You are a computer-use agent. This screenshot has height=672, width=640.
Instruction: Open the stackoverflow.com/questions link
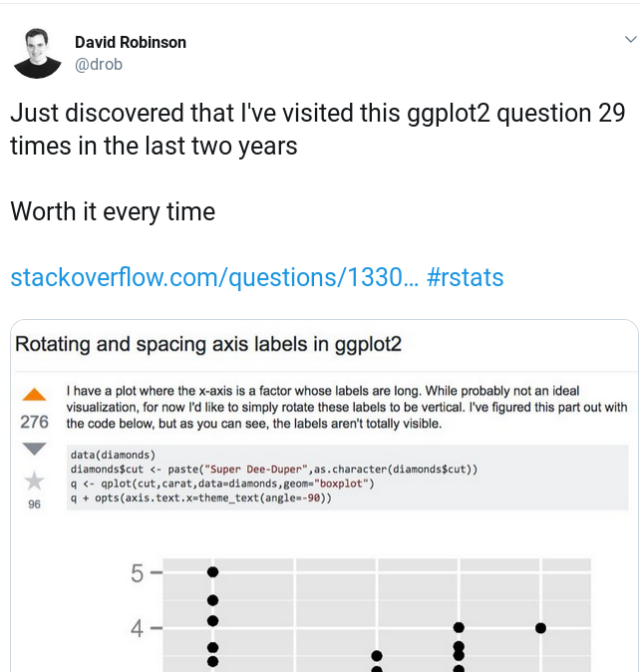214,277
